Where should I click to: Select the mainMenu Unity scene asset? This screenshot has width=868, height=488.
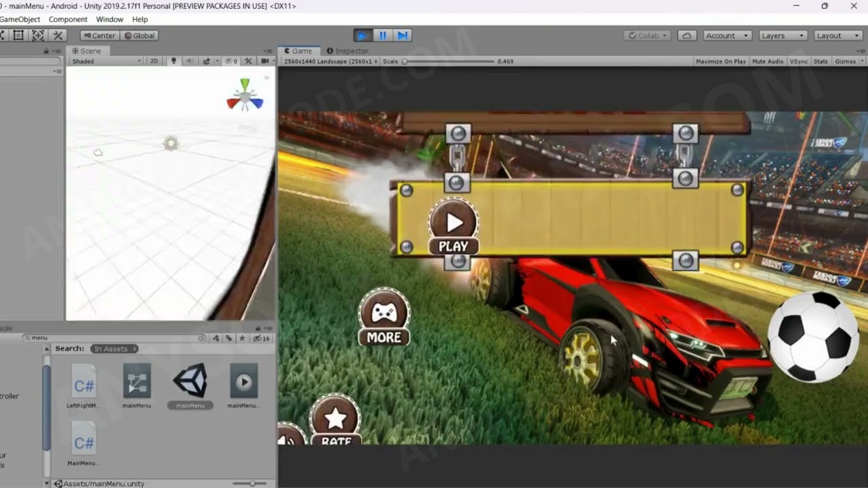coord(190,387)
